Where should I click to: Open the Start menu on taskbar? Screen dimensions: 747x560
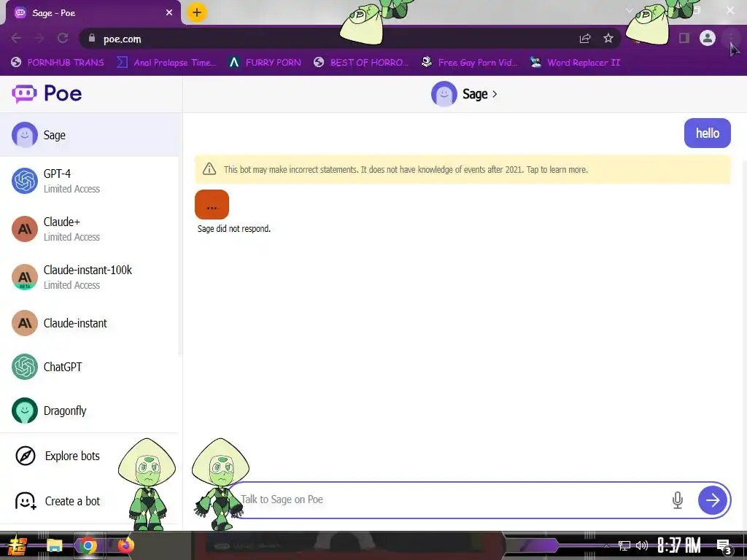(x=17, y=545)
